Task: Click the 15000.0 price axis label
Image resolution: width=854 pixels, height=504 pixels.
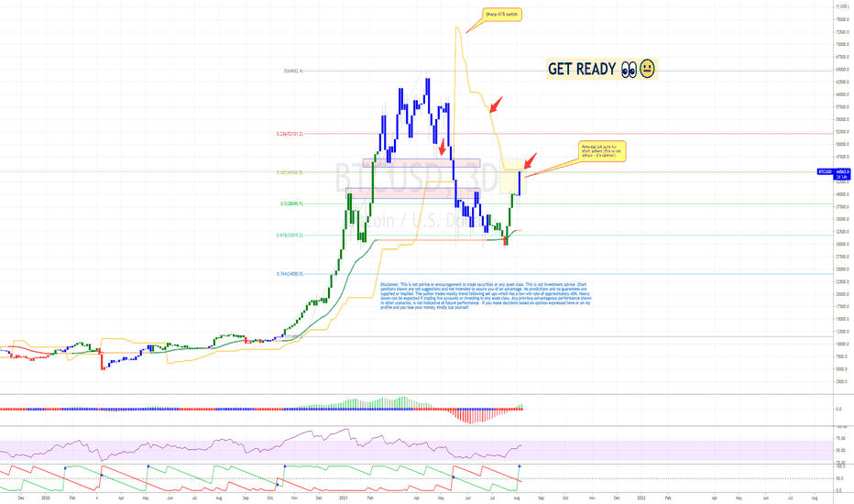Action: pyautogui.click(x=842, y=319)
